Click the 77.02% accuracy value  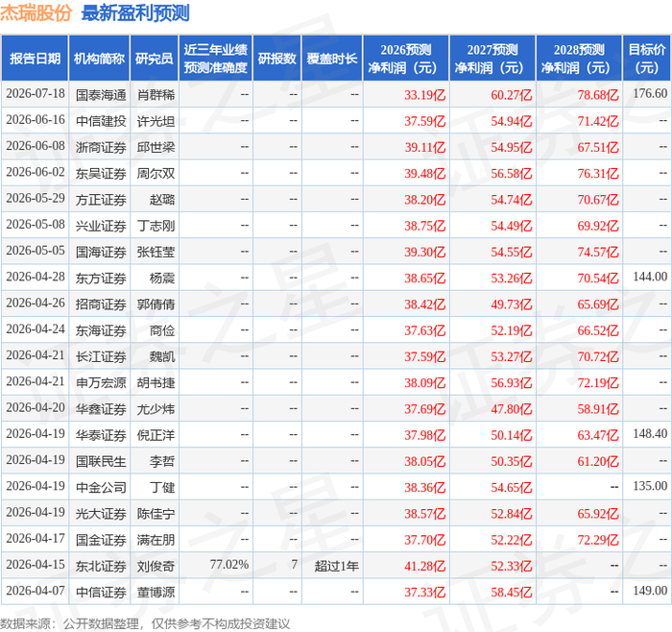(x=229, y=565)
